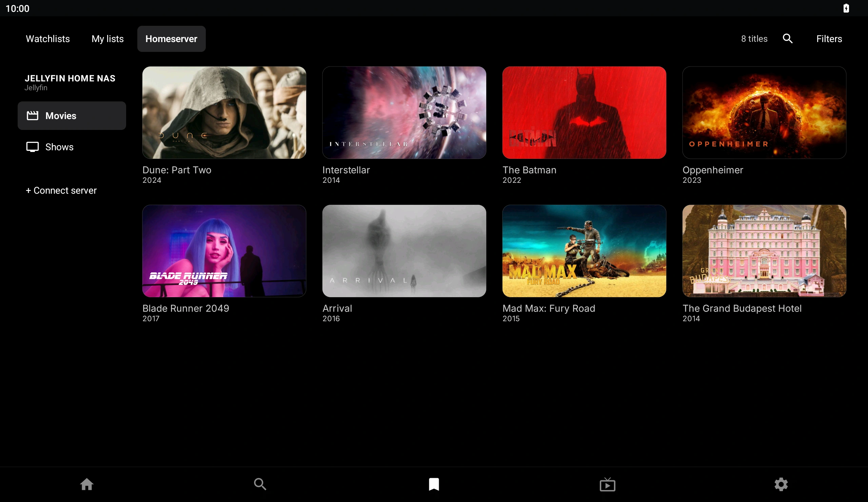868x502 pixels.
Task: Open the search icon in the top bar
Action: click(x=787, y=39)
